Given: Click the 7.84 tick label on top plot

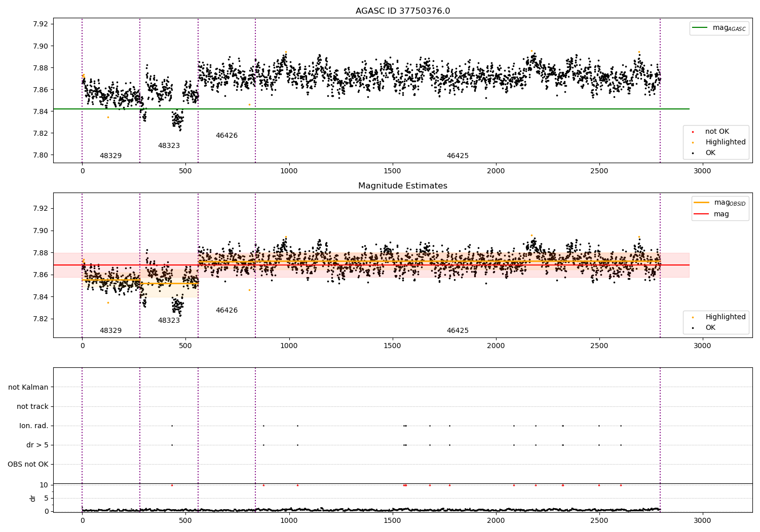Looking at the screenshot, I should [41, 112].
